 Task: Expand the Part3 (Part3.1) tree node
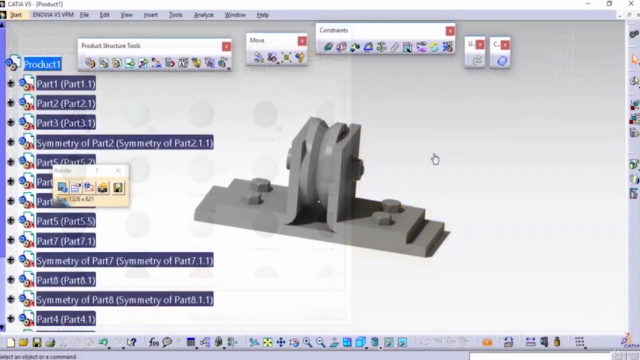point(11,123)
